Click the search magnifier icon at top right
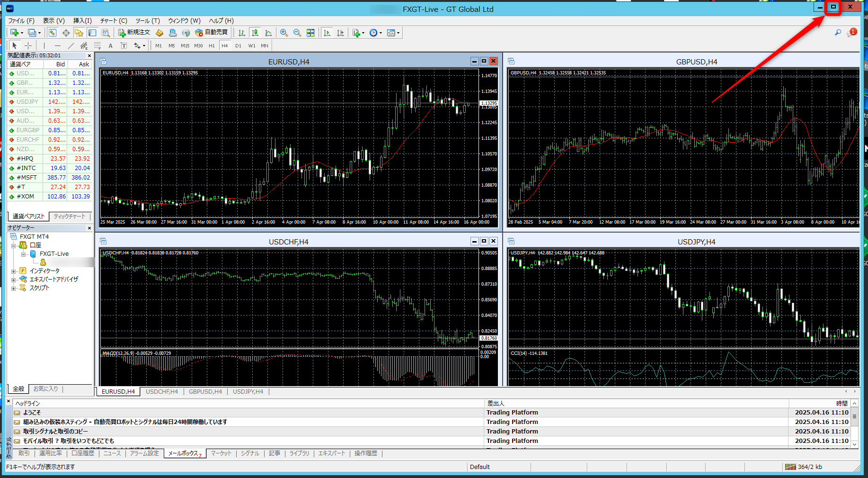Screen dimensions: 868x478 838,33
